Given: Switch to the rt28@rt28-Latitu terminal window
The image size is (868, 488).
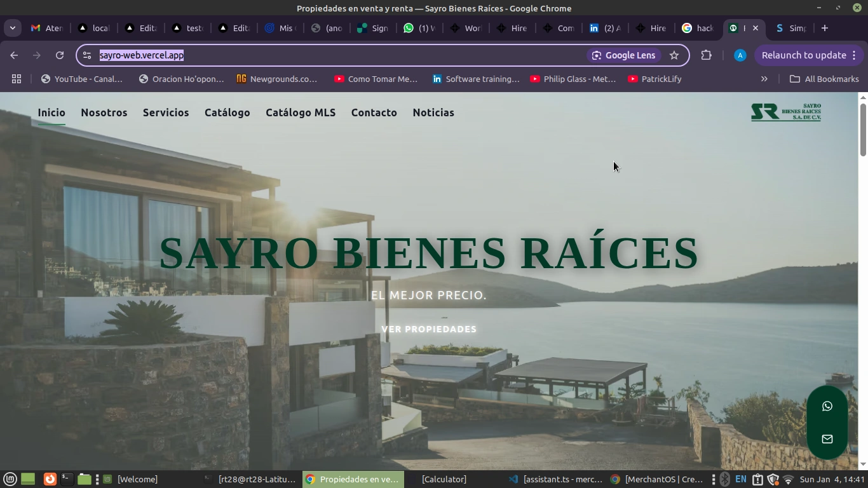Looking at the screenshot, I should tap(250, 479).
